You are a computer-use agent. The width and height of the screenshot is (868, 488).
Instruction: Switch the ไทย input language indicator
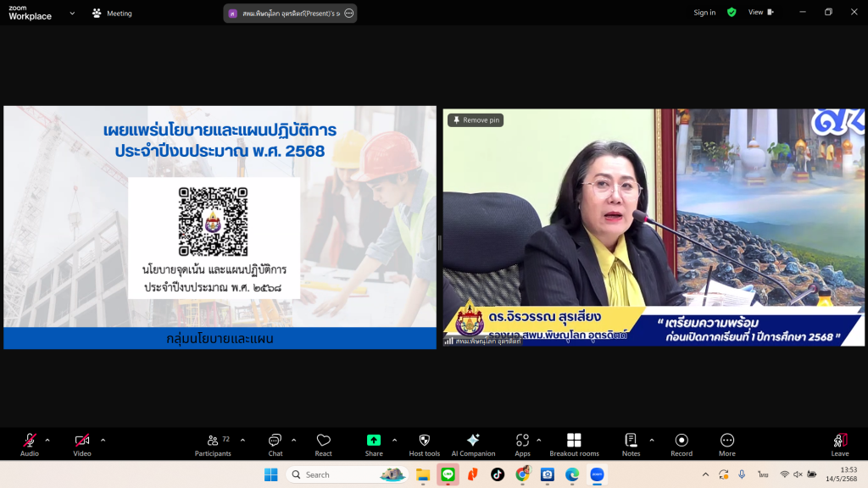(764, 474)
